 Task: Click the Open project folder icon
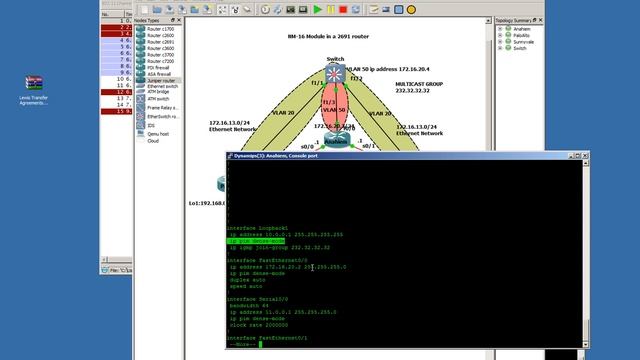pyautogui.click(x=157, y=9)
